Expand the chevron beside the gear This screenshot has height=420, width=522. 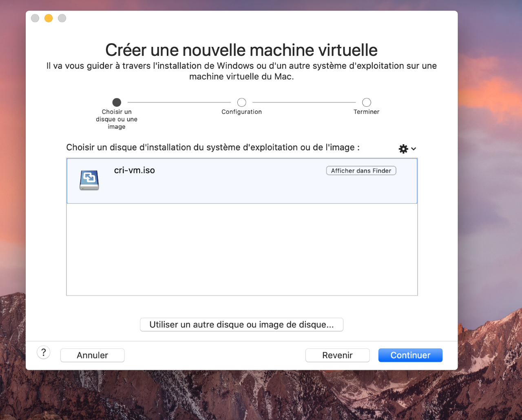pos(414,149)
